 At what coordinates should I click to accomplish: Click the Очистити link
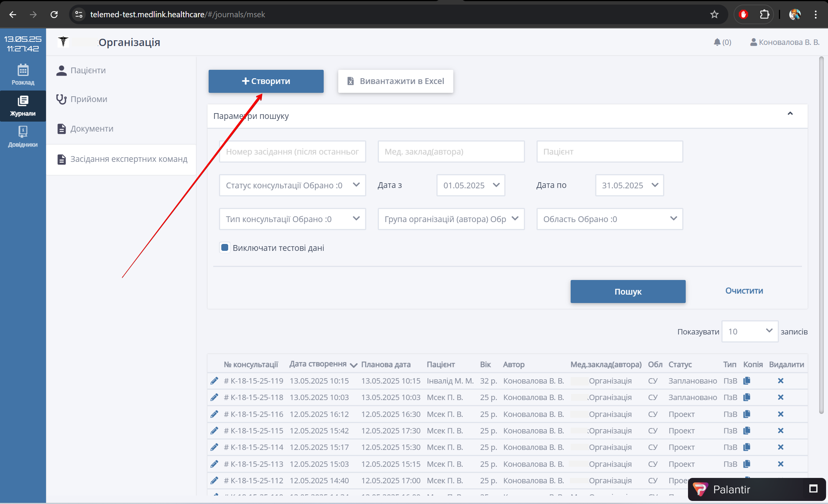pos(744,291)
